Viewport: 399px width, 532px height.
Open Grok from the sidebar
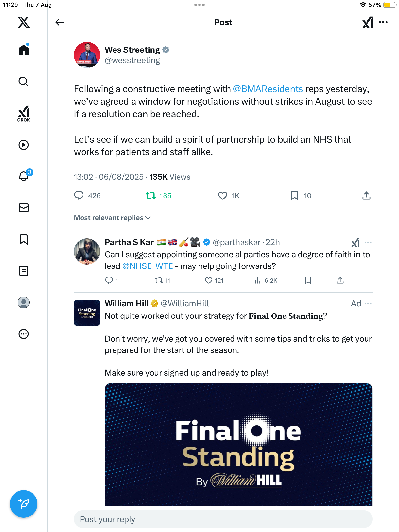coord(24,114)
